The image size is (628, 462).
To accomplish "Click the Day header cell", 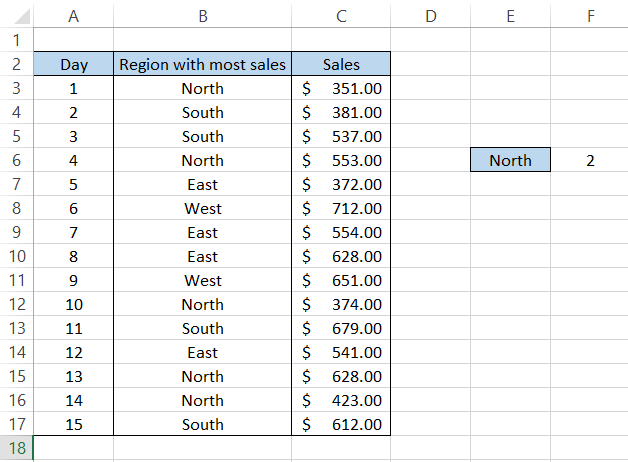I will tap(74, 64).
